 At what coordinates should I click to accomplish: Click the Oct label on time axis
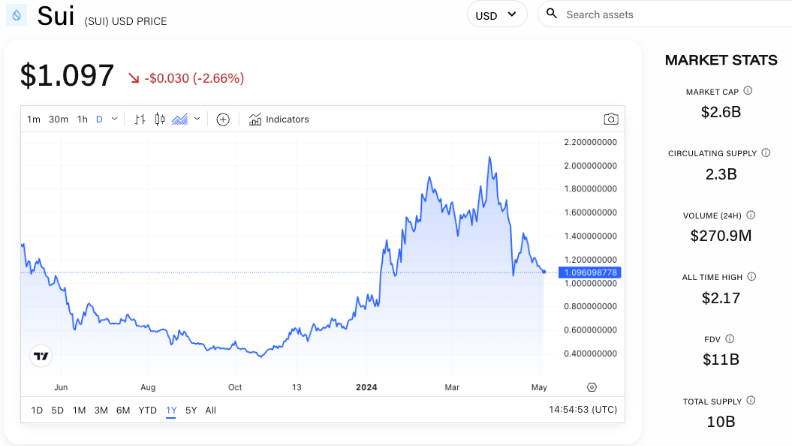[x=235, y=387]
